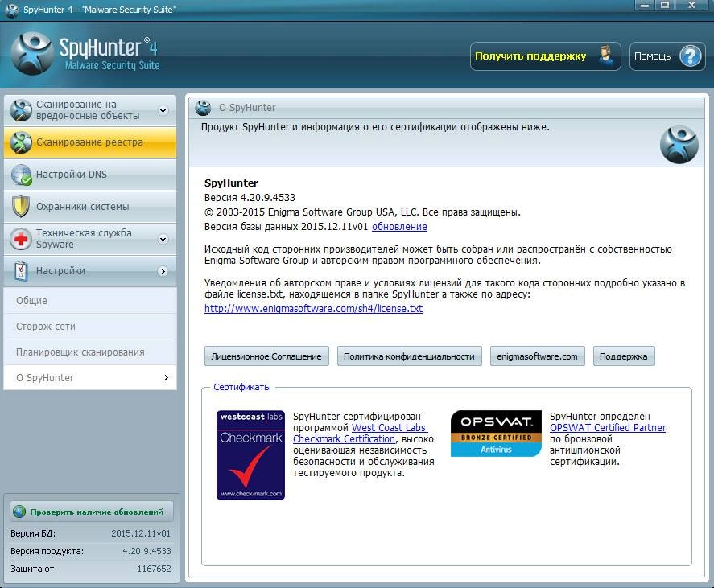
Task: Click the Защита от value 1167652
Action: [154, 569]
